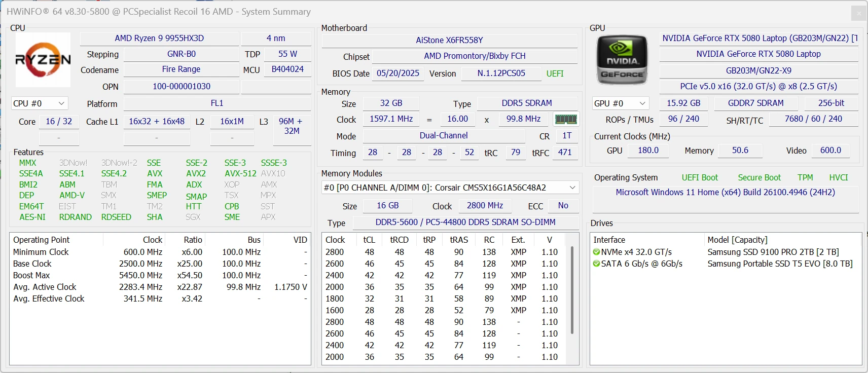Click the 16 / 32 core count value
This screenshot has width=868, height=373.
[59, 122]
